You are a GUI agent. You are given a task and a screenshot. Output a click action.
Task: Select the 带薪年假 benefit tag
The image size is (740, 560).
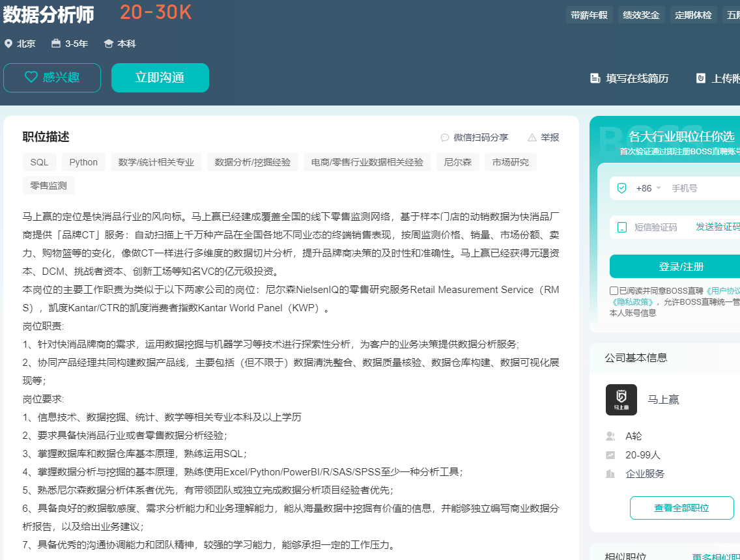pos(589,15)
